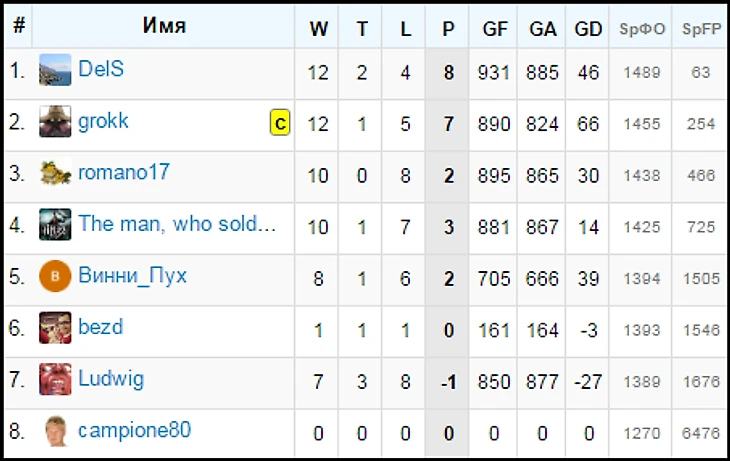
Task: Sort by P points column header
Action: pos(448,28)
